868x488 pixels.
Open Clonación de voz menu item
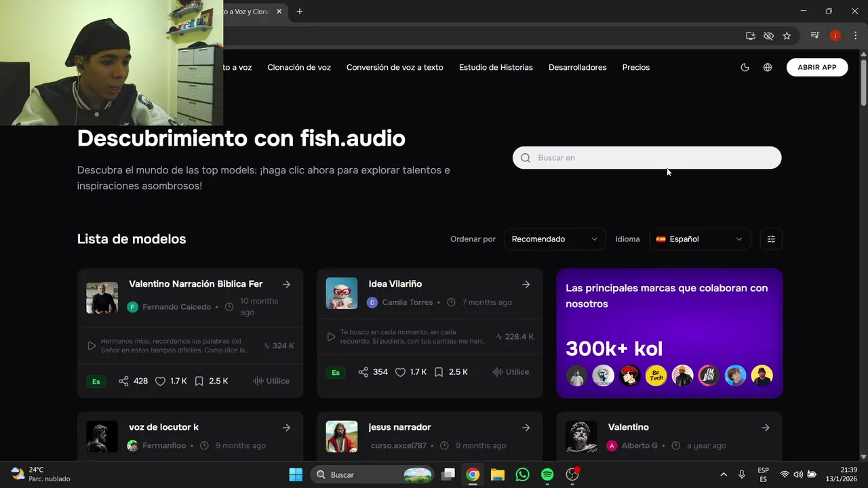299,67
